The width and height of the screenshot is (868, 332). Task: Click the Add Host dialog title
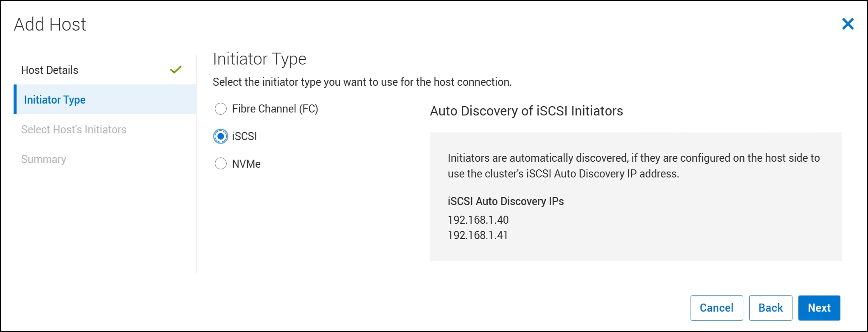(50, 24)
